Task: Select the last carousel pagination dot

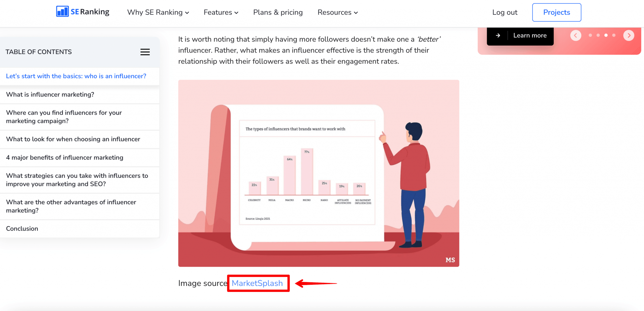Action: 614,35
